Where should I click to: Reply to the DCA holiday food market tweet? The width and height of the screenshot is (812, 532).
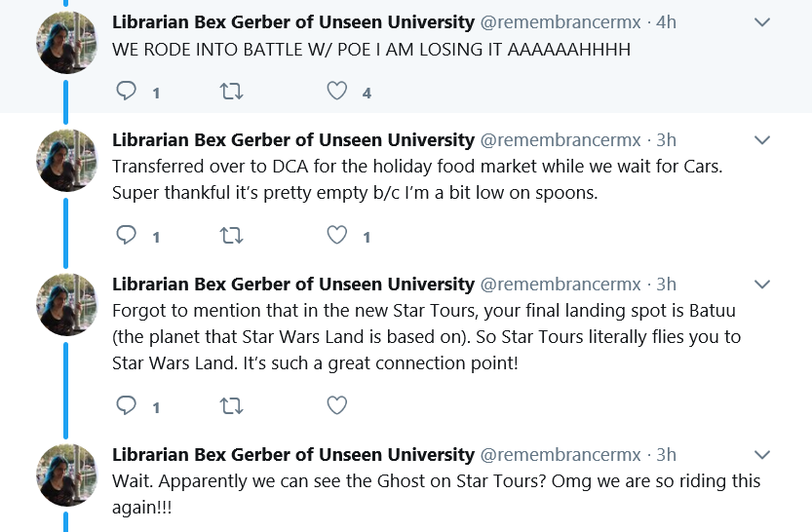126,236
